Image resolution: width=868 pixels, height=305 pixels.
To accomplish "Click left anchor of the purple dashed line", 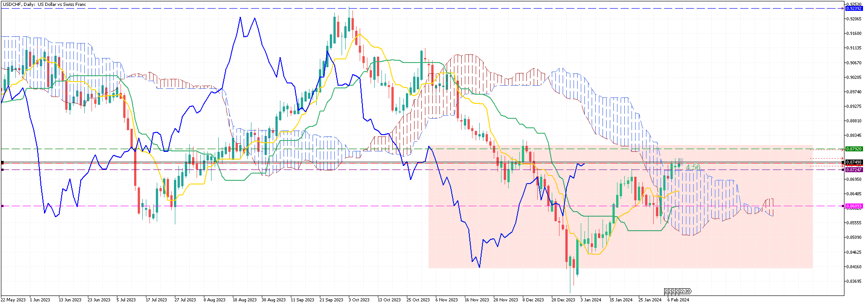I will [x=2, y=169].
